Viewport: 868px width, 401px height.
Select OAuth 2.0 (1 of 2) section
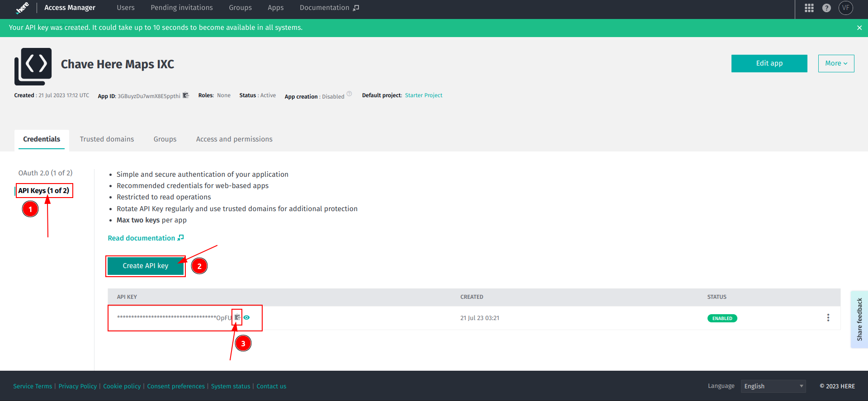click(45, 173)
